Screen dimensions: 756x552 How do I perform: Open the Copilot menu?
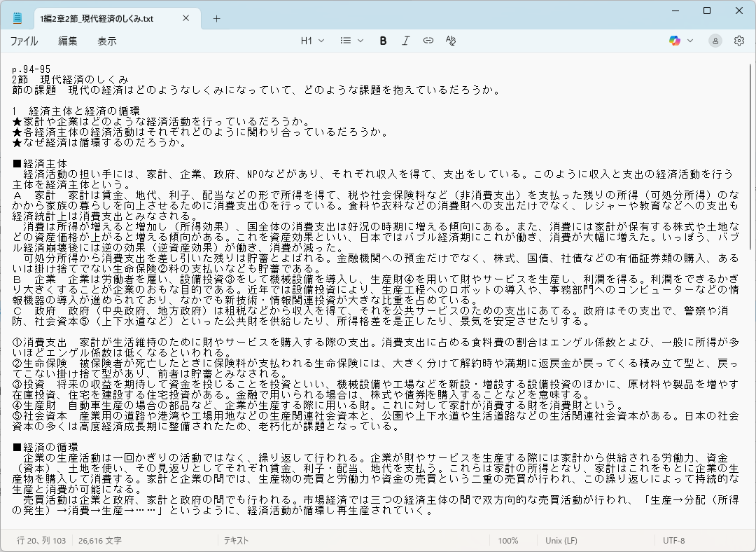680,41
